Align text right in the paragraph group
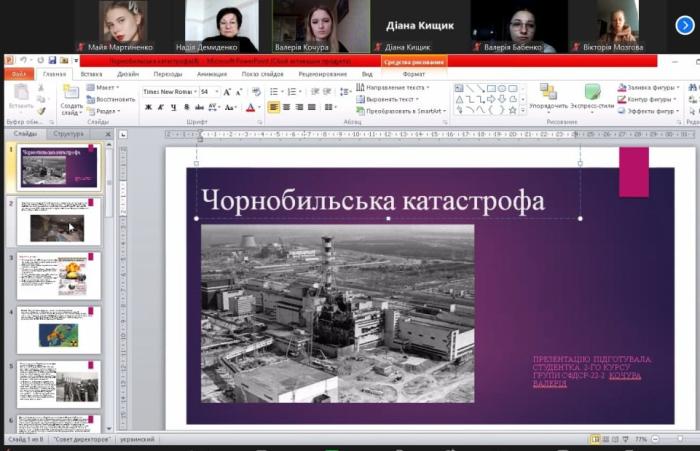The height and width of the screenshot is (451, 700). coord(299,107)
